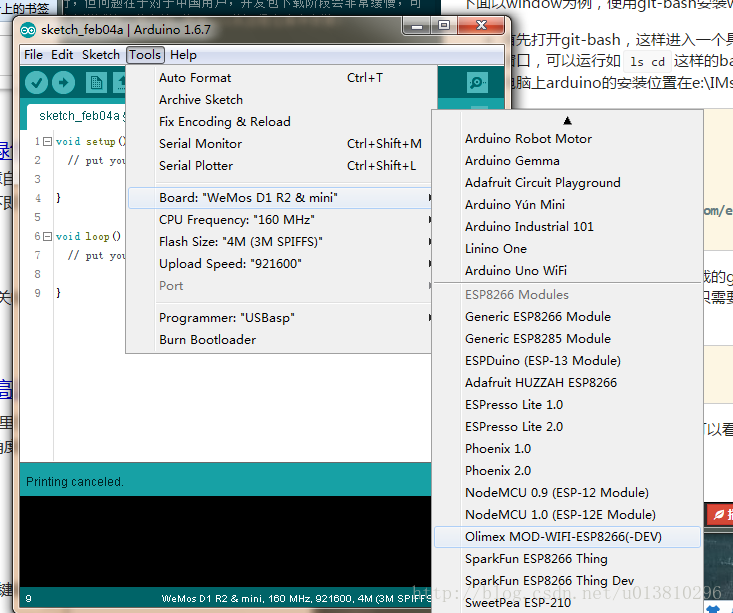733x613 pixels.
Task: Close the Arduino window
Action: [x=481, y=26]
